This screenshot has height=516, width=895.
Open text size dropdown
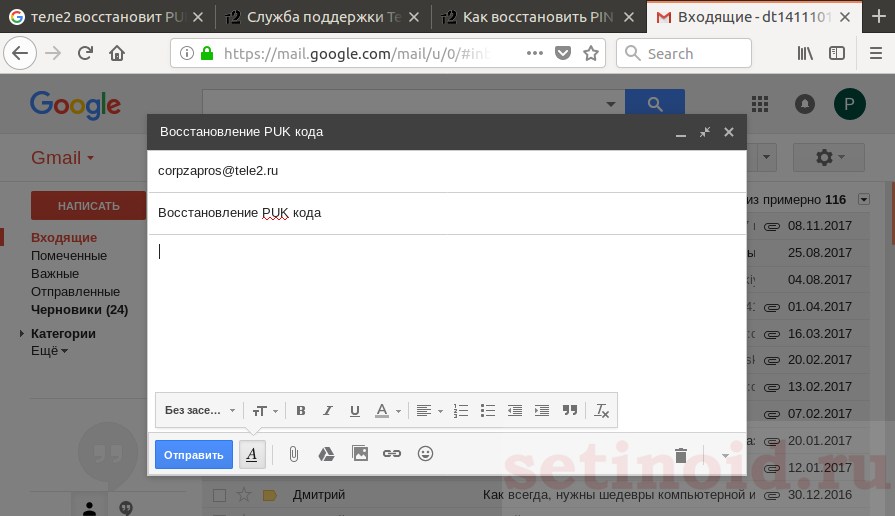(x=265, y=410)
